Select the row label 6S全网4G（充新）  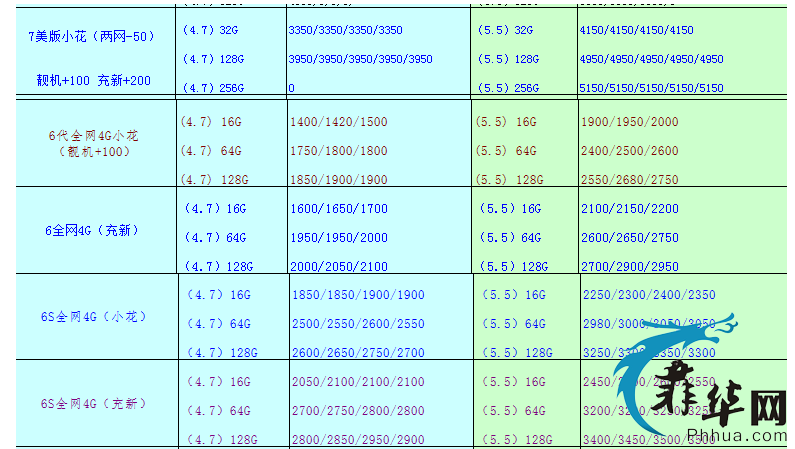[94, 404]
